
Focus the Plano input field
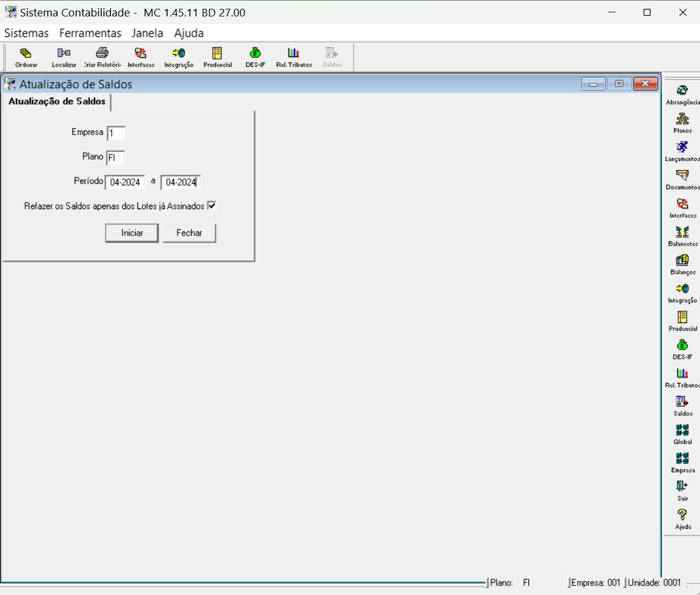pyautogui.click(x=116, y=157)
